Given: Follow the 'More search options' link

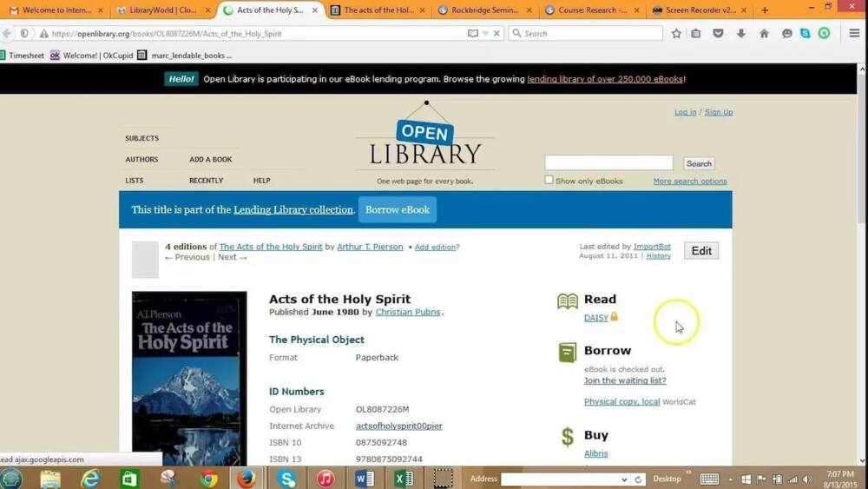Looking at the screenshot, I should point(690,181).
